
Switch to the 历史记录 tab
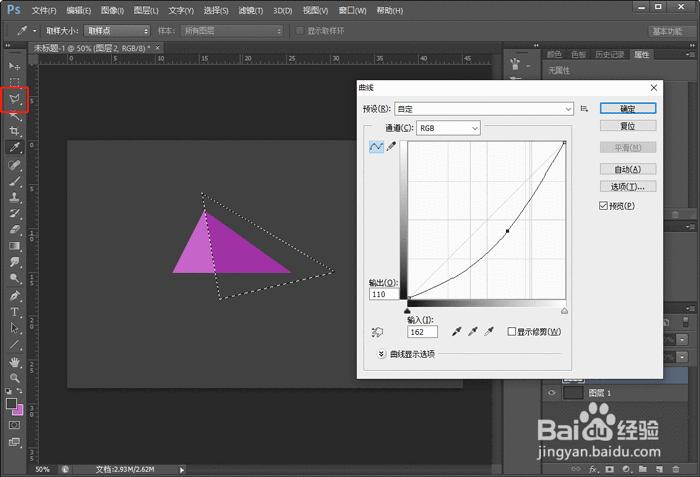pos(609,54)
